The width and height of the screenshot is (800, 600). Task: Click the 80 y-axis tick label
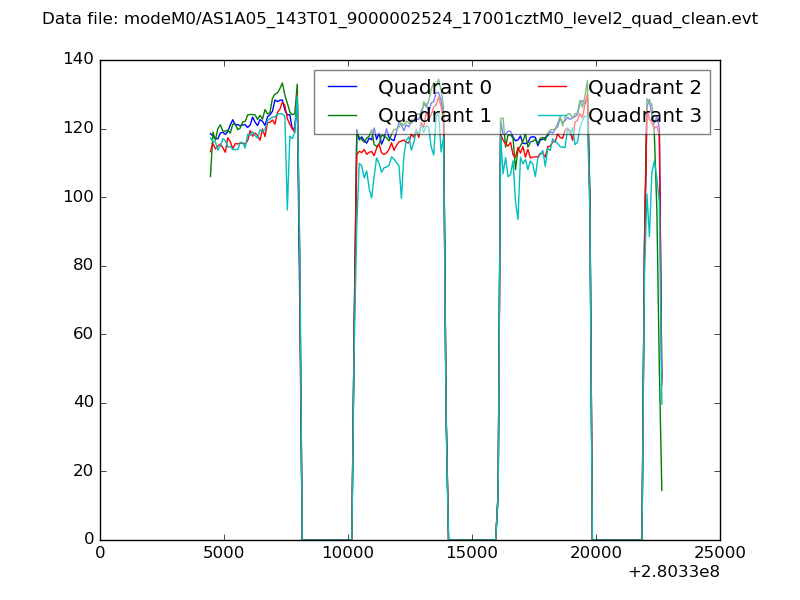pos(84,266)
